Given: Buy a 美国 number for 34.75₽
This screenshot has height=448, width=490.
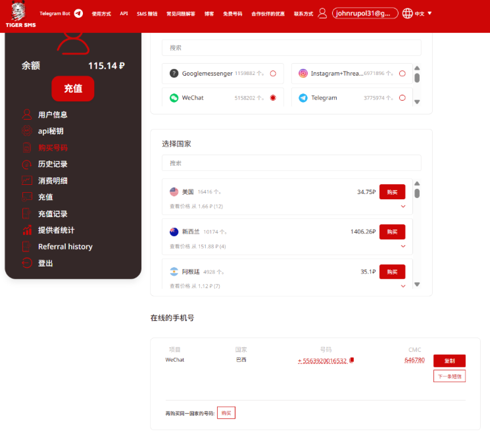Looking at the screenshot, I should tap(392, 192).
